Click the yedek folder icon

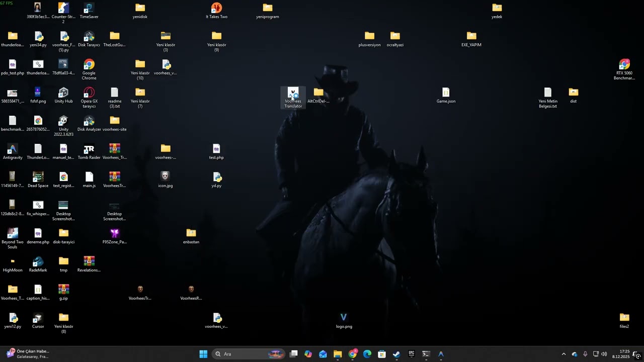497,11
